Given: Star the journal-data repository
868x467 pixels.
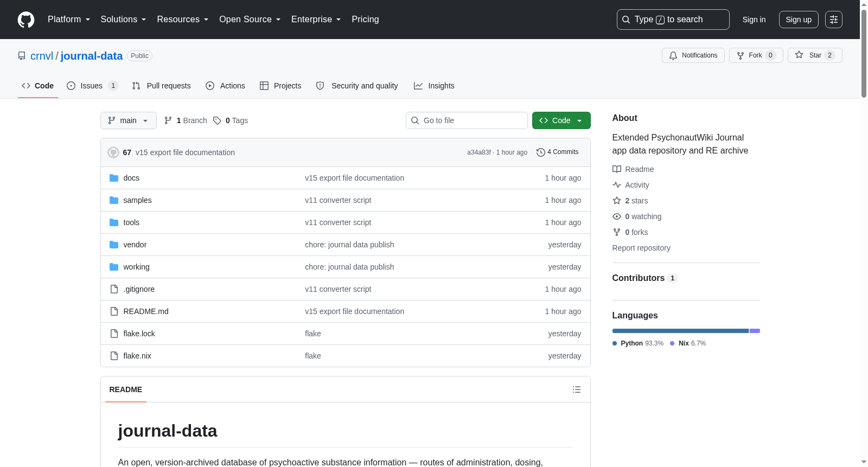Looking at the screenshot, I should 815,55.
